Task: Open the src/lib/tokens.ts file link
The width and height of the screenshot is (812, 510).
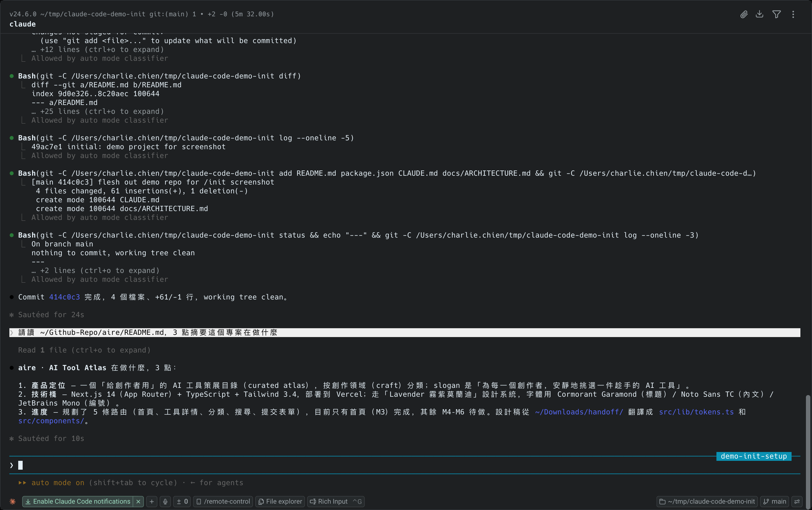Action: click(x=696, y=412)
